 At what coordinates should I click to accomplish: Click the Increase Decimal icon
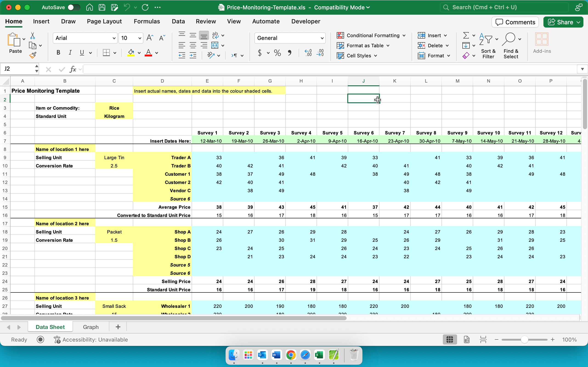click(308, 53)
